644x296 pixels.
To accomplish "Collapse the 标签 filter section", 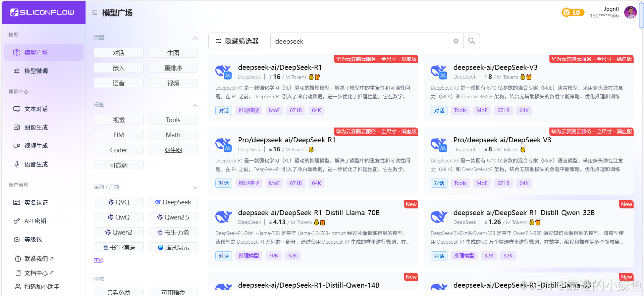I will point(195,105).
